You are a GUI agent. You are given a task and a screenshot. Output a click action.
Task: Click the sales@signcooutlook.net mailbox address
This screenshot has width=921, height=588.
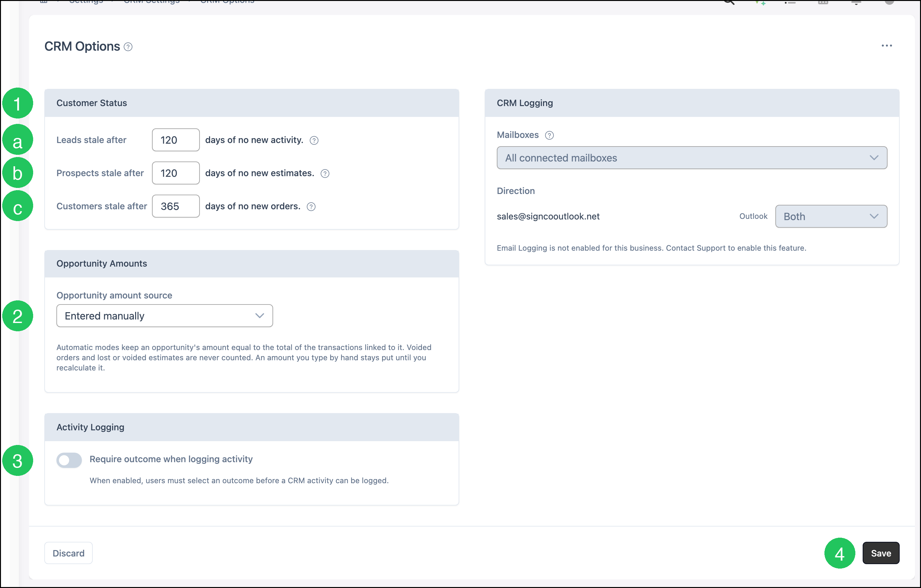(x=548, y=216)
